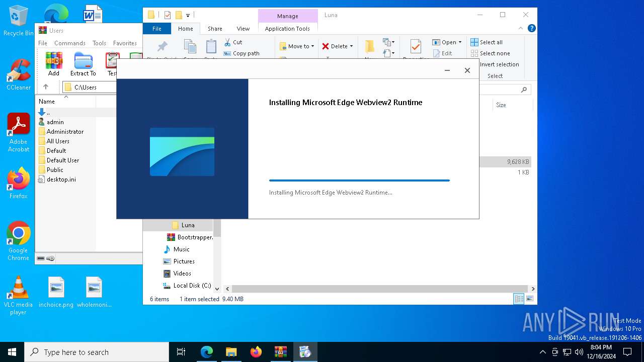The width and height of the screenshot is (644, 362).
Task: Click the Explorer horizontal scrollbar
Action: point(380,289)
